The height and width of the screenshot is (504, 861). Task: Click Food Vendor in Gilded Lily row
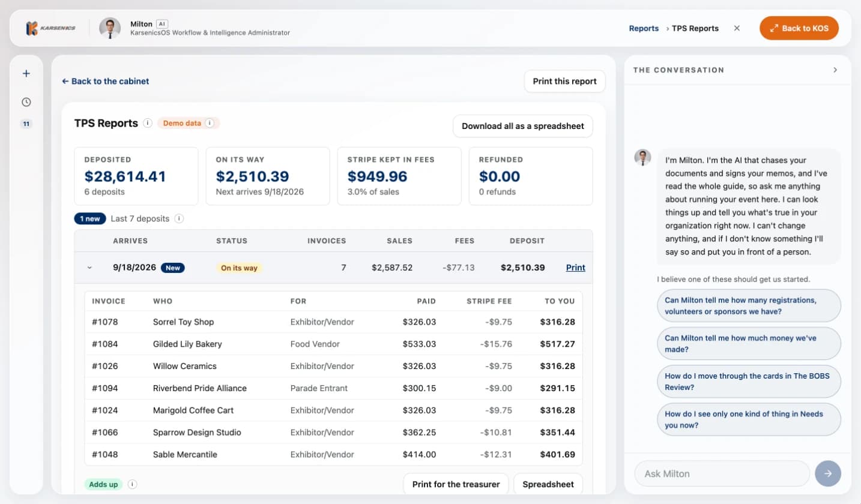(x=315, y=344)
